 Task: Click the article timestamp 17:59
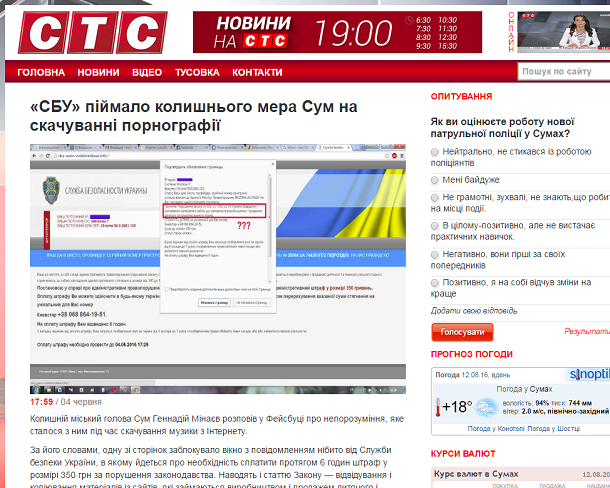(x=41, y=402)
